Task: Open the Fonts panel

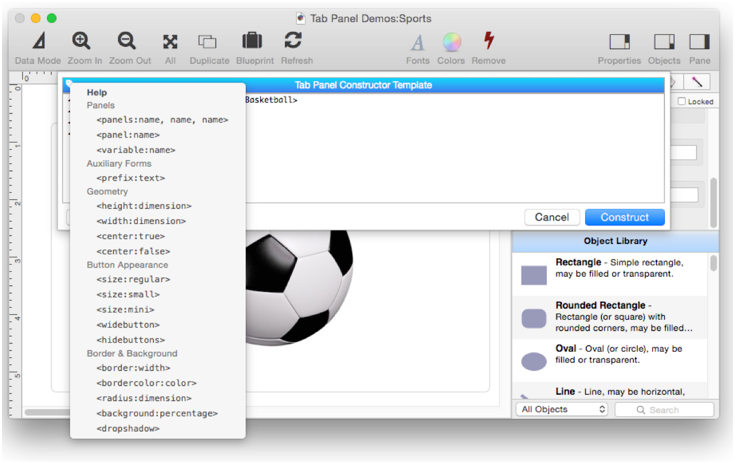Action: click(418, 42)
